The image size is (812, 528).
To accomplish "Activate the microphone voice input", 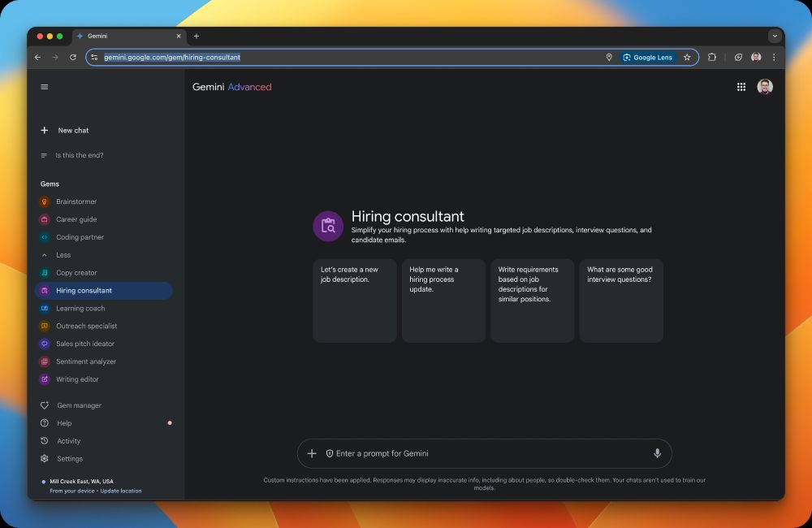I will 657,453.
